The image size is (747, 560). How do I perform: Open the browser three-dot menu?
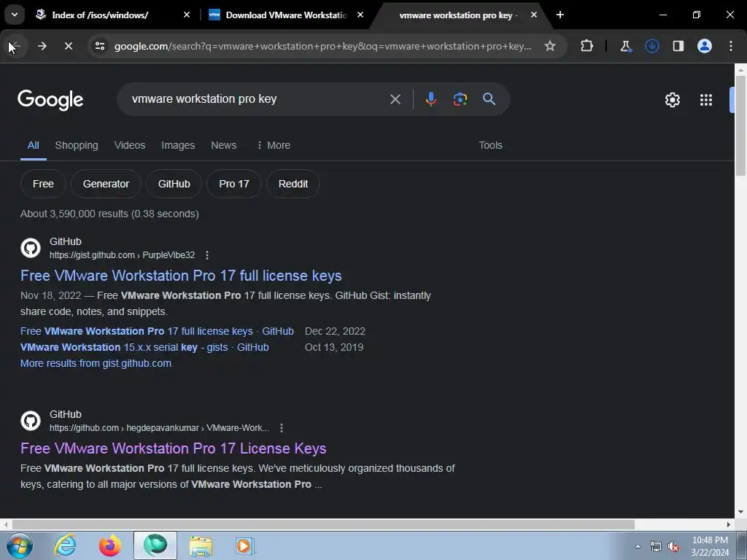tap(731, 46)
